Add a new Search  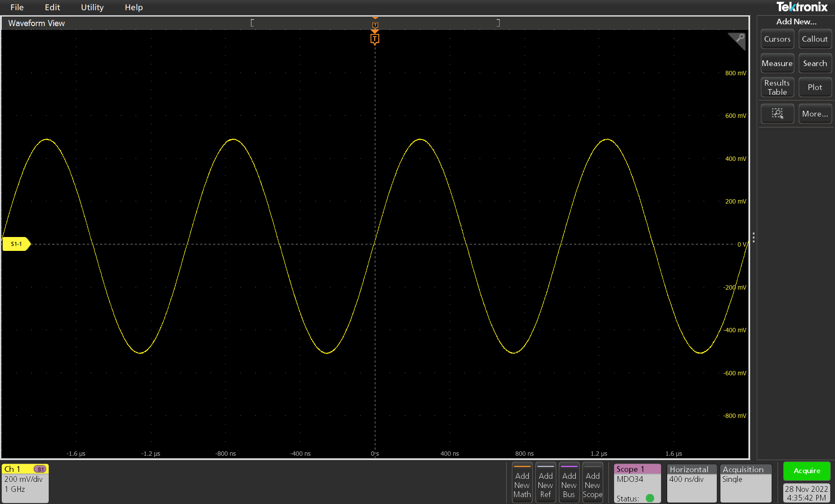click(815, 63)
